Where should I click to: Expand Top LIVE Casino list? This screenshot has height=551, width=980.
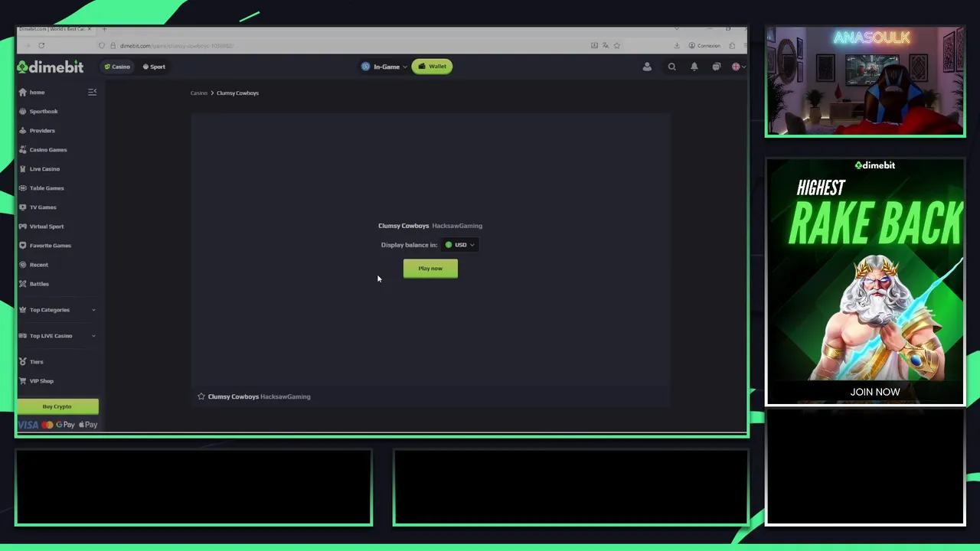(x=57, y=335)
